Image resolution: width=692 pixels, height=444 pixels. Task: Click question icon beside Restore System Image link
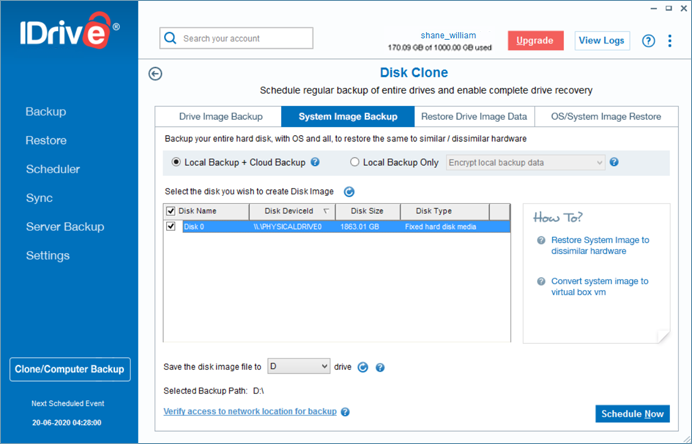(x=541, y=240)
